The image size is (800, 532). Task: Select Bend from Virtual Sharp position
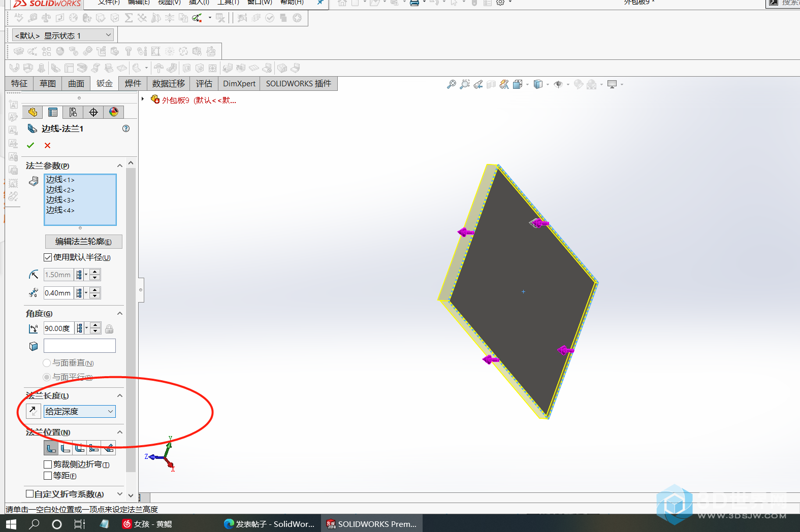(94, 448)
